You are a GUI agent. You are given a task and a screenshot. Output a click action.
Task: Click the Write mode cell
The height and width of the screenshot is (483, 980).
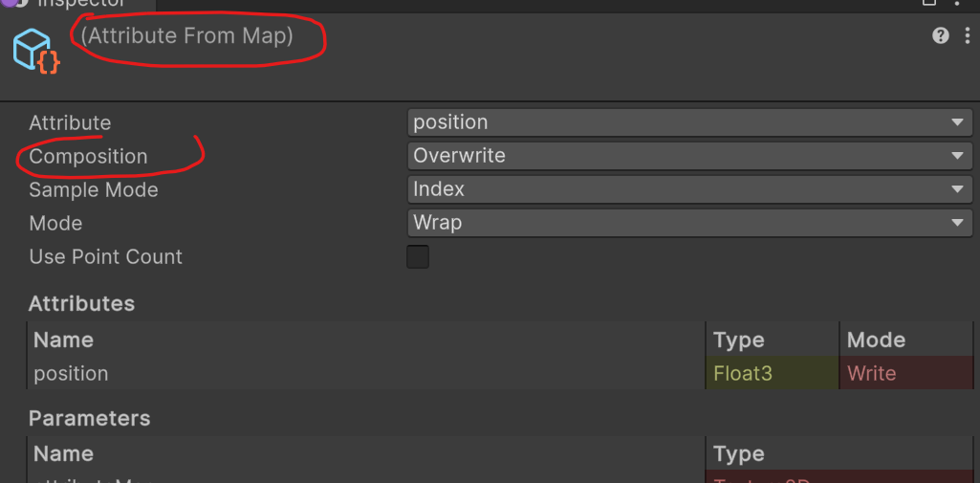[x=907, y=373]
